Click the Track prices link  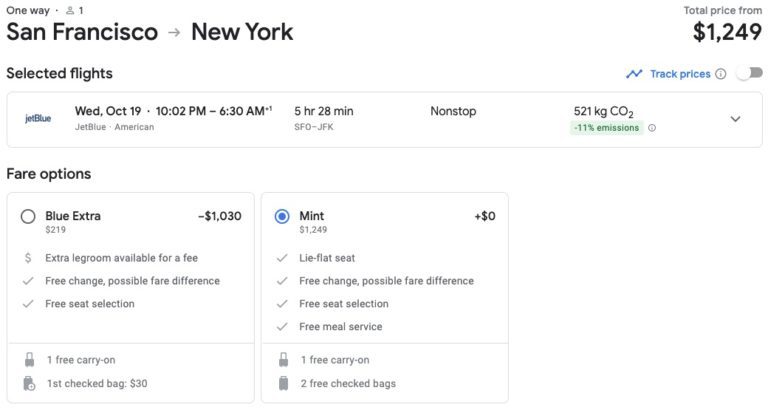(680, 74)
